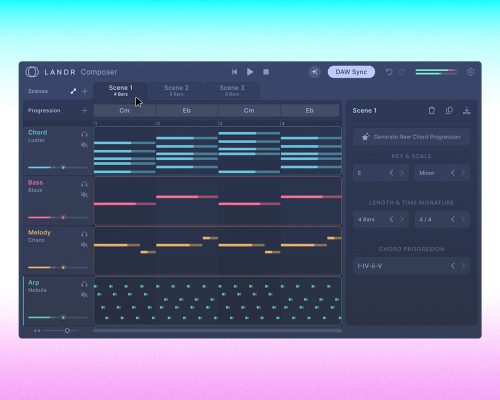The image size is (500, 400).
Task: Select the last Eb chord block
Action: point(310,110)
